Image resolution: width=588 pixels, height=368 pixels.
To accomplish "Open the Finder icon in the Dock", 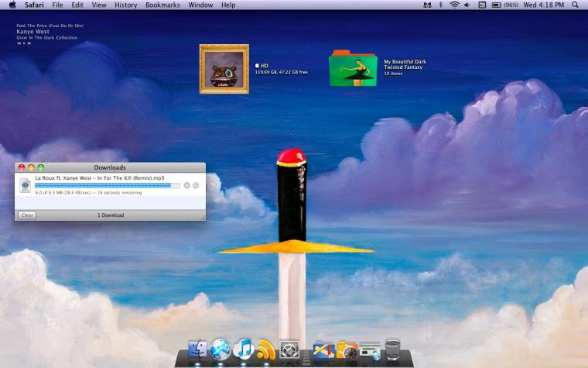I will point(197,349).
